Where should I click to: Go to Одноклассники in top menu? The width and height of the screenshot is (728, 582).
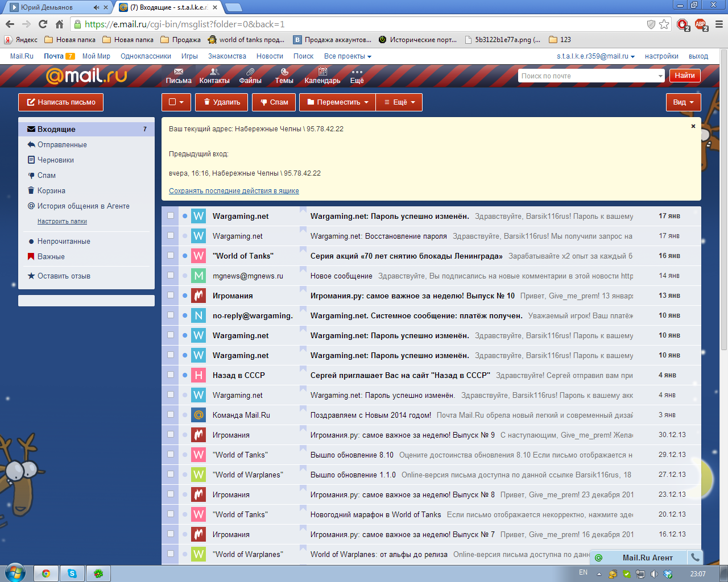pos(146,56)
